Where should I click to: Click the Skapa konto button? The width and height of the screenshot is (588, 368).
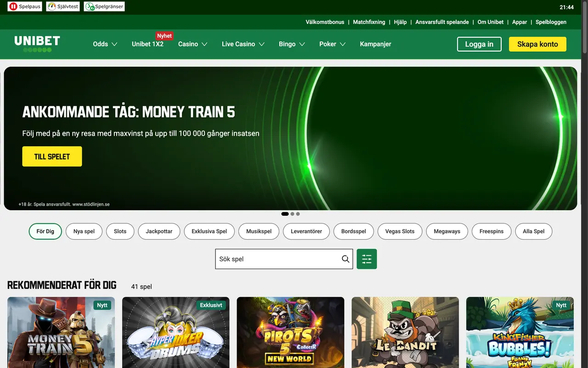coord(537,44)
